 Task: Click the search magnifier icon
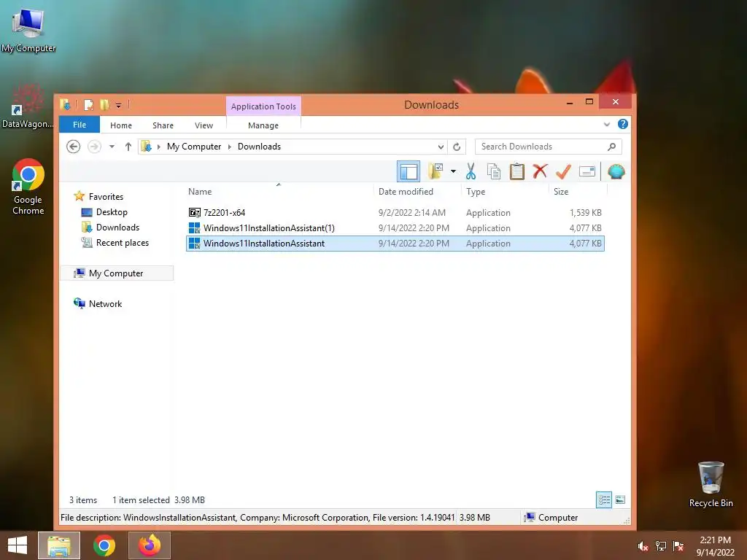pos(612,147)
